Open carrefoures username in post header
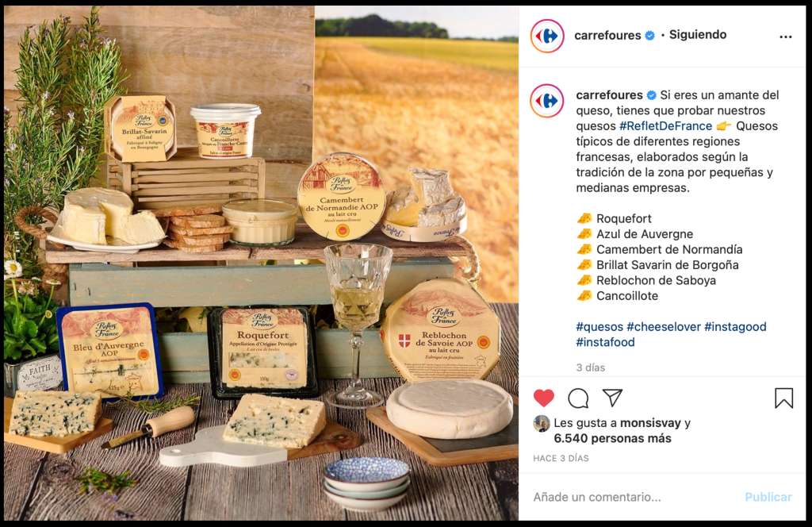The image size is (812, 527). click(x=607, y=35)
